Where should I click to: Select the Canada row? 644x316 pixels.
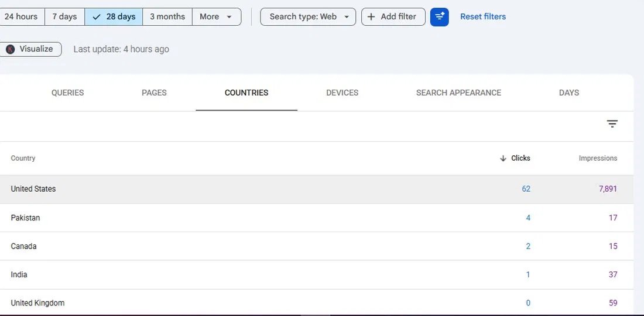point(316,246)
